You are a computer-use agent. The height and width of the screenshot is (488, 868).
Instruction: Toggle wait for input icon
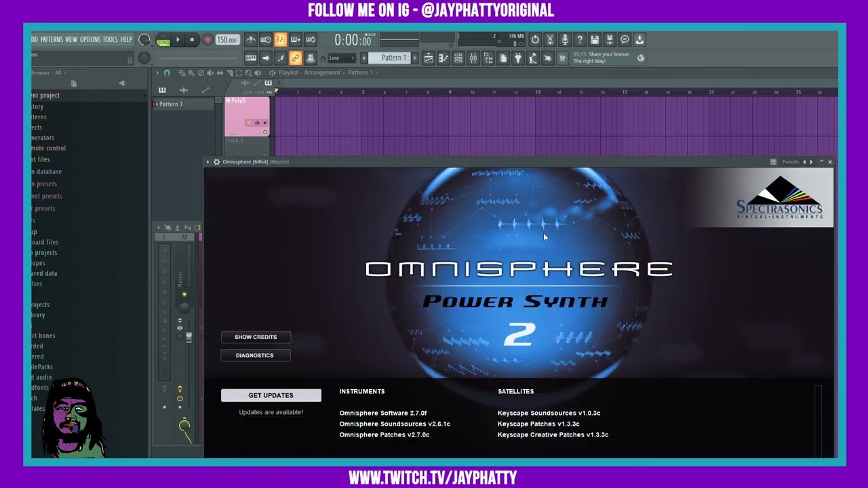(266, 39)
